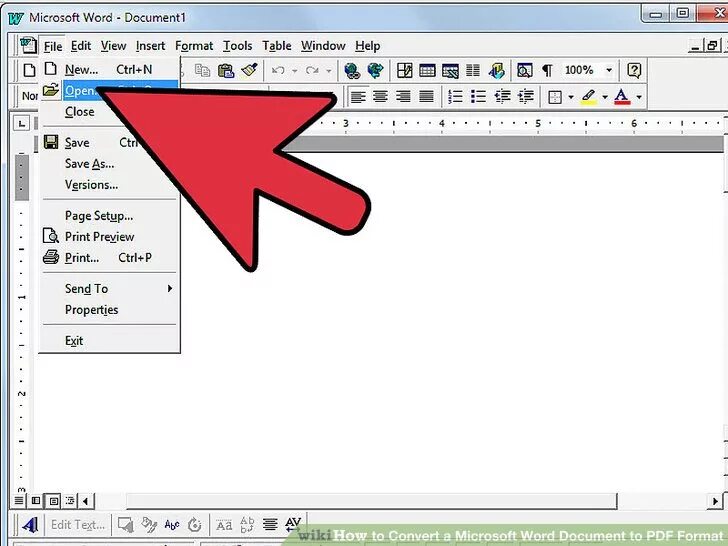This screenshot has height=546, width=728.
Task: Click the Copy icon in the toolbar
Action: 202,71
